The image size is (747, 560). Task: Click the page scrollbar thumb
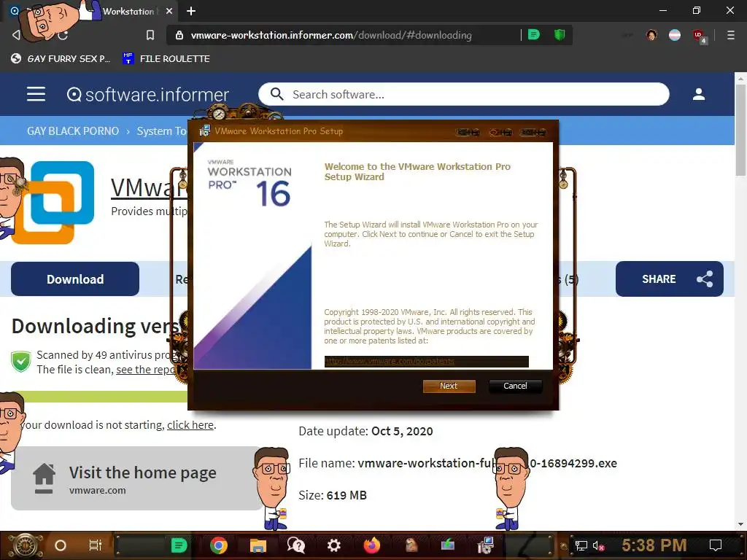740,130
